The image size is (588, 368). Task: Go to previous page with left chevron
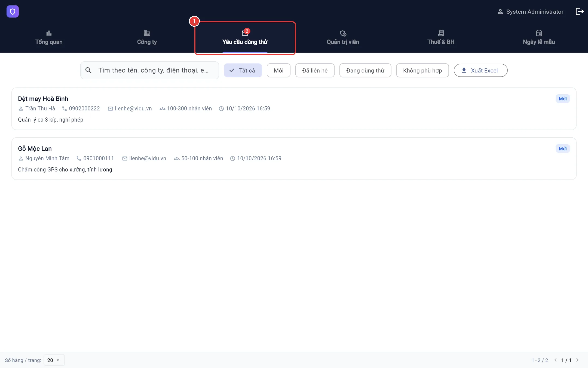(x=555, y=360)
